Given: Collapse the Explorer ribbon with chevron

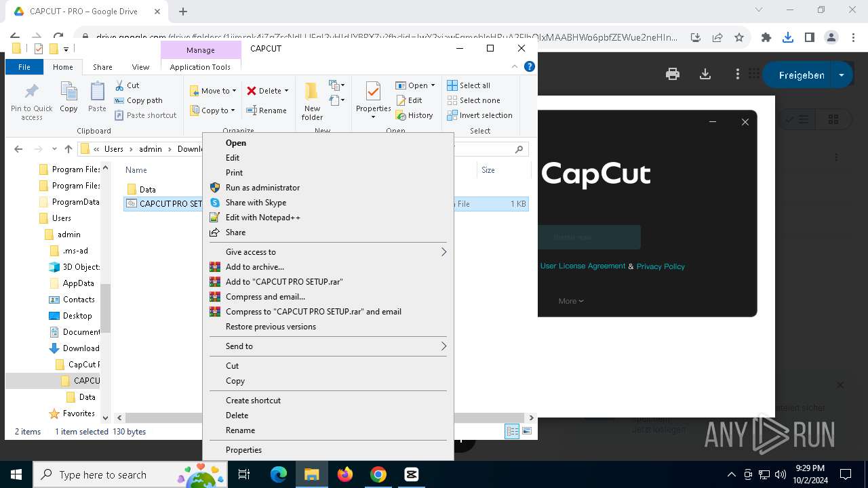Looking at the screenshot, I should click(515, 66).
